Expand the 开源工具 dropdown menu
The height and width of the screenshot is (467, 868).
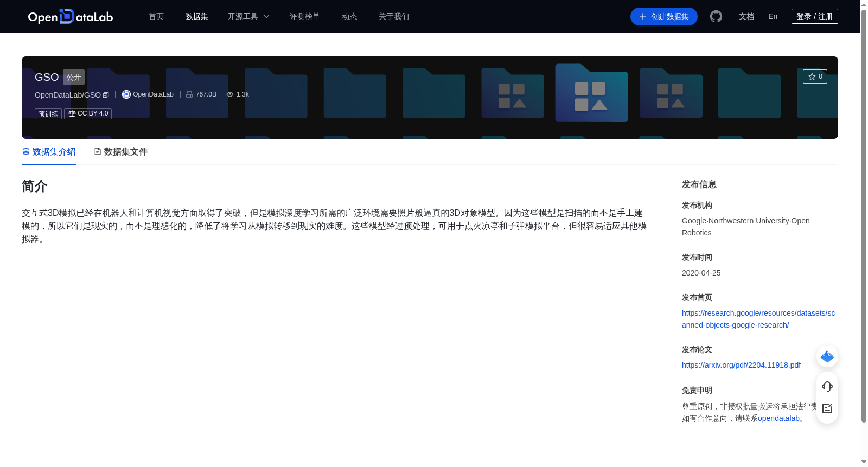click(x=248, y=16)
